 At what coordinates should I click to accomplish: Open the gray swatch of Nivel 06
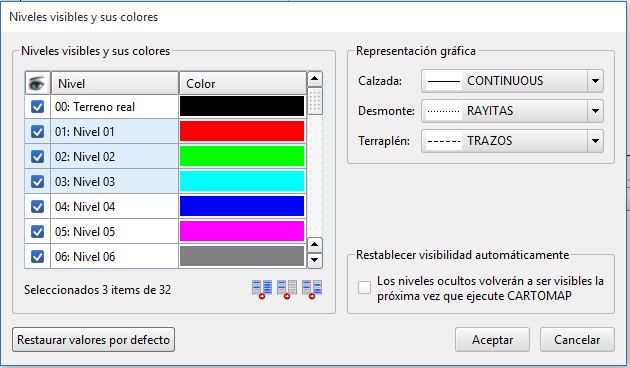[242, 256]
